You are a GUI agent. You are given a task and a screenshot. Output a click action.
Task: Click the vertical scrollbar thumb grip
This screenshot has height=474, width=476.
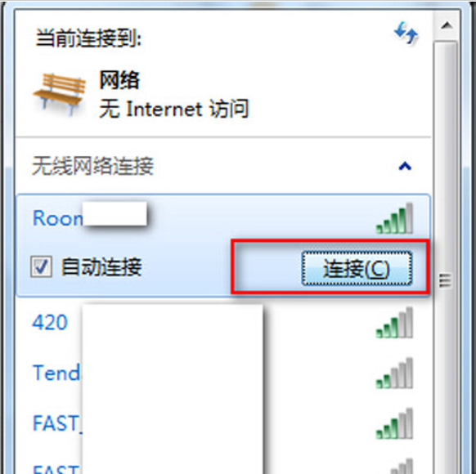tap(446, 280)
